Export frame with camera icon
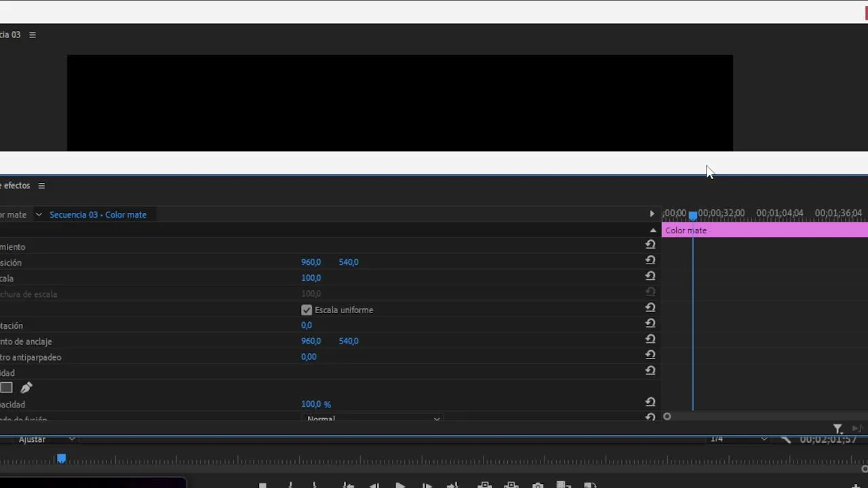This screenshot has height=488, width=868. click(x=538, y=485)
